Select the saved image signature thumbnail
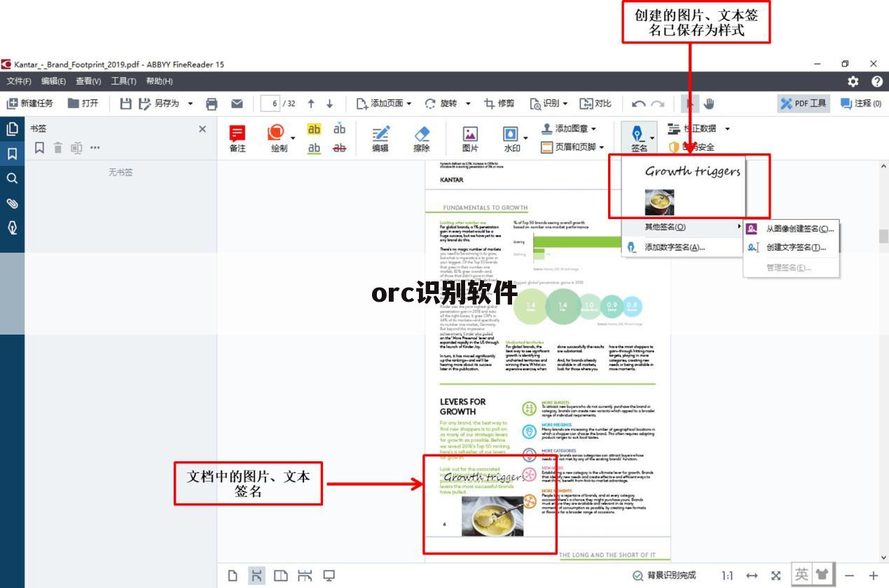The height and width of the screenshot is (588, 889). pos(659,202)
